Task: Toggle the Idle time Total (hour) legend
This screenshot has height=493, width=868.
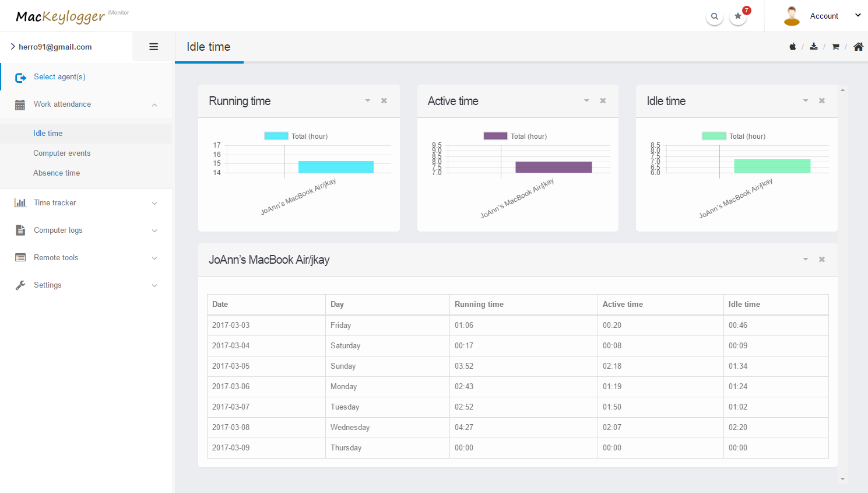Action: pyautogui.click(x=734, y=136)
